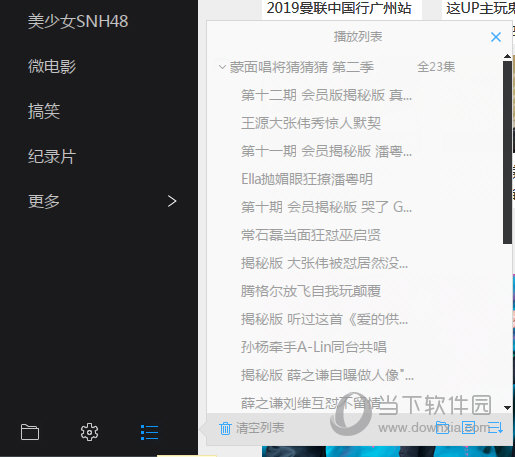
Task: Open the 搞笑 category
Action: [x=44, y=111]
